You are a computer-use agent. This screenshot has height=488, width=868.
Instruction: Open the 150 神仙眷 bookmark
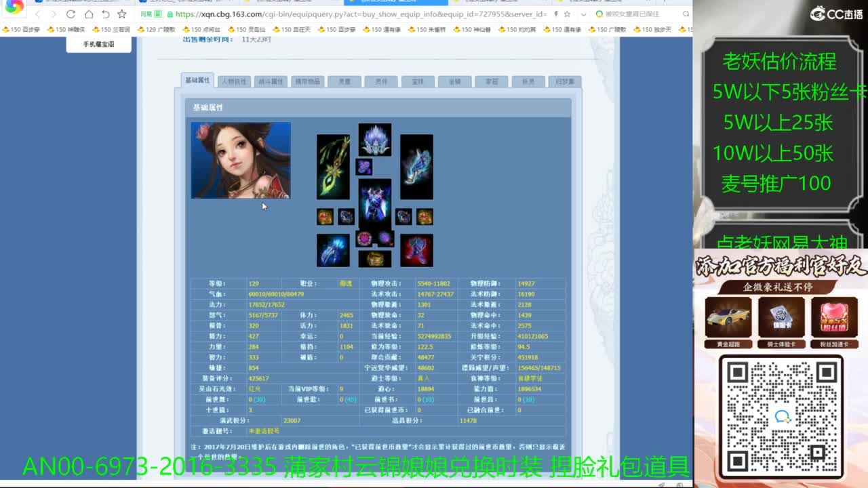pos(472,30)
